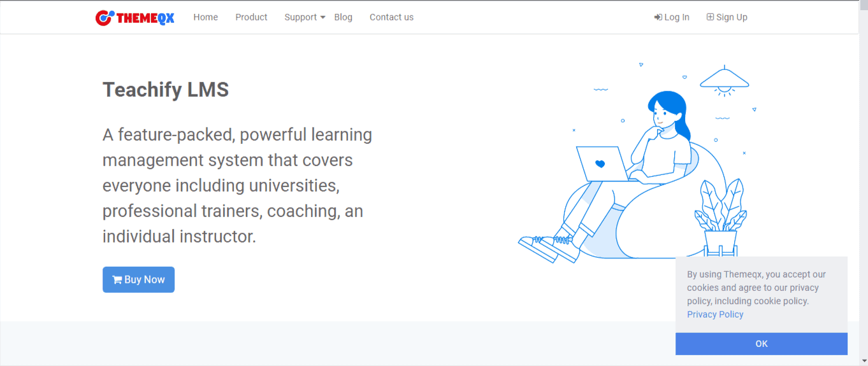Click the Buy Now button
The height and width of the screenshot is (366, 868).
click(x=138, y=279)
